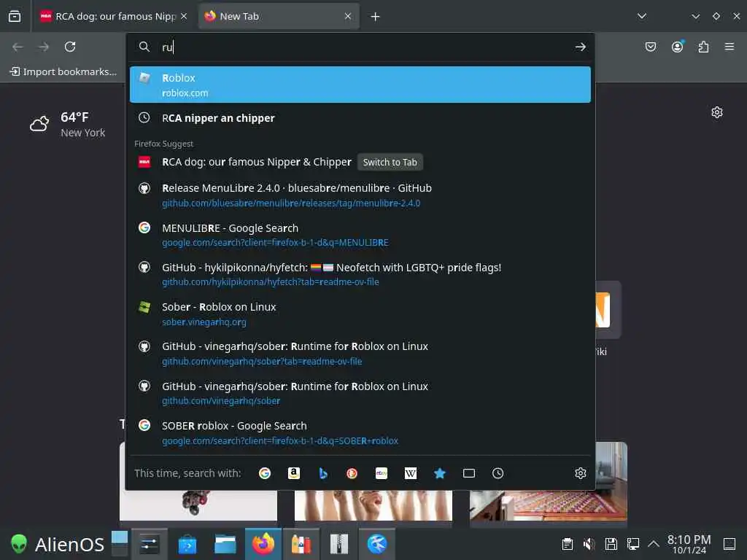Open a new tab with plus button

[x=376, y=17]
